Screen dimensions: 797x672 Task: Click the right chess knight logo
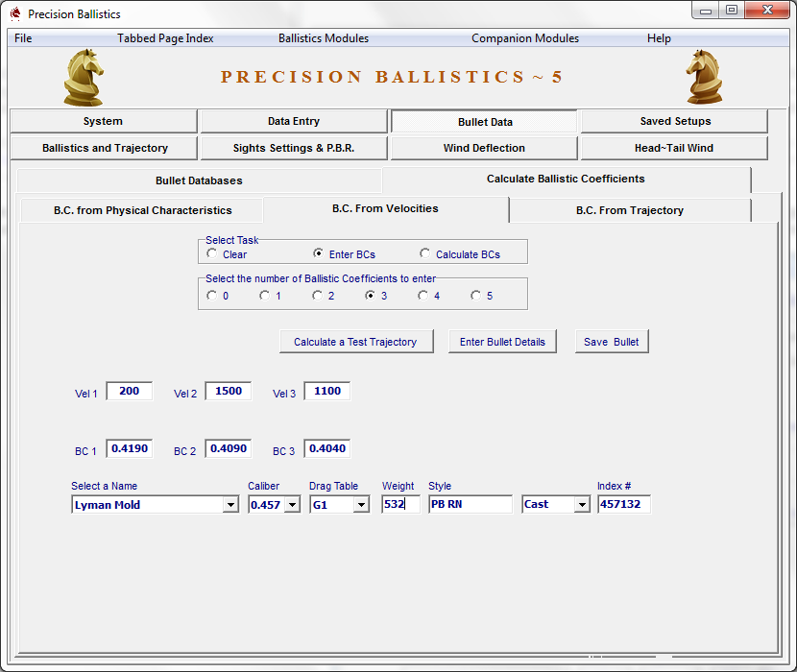[705, 77]
